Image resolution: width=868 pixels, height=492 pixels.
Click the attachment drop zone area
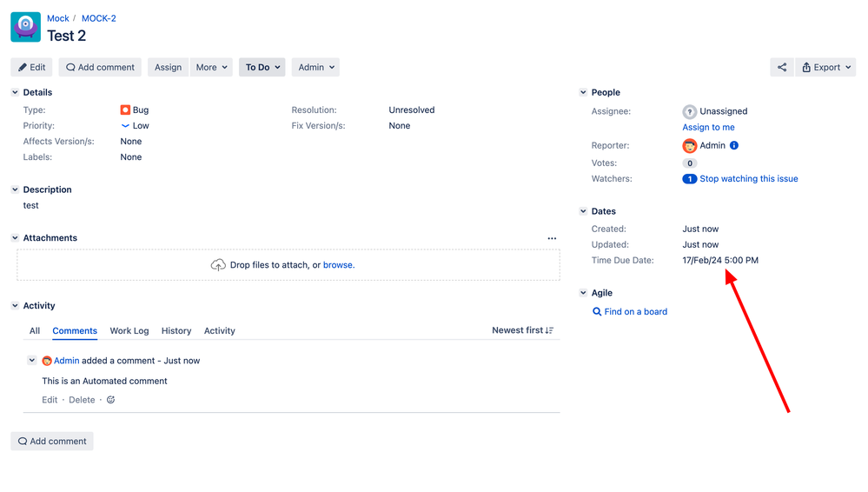(288, 265)
